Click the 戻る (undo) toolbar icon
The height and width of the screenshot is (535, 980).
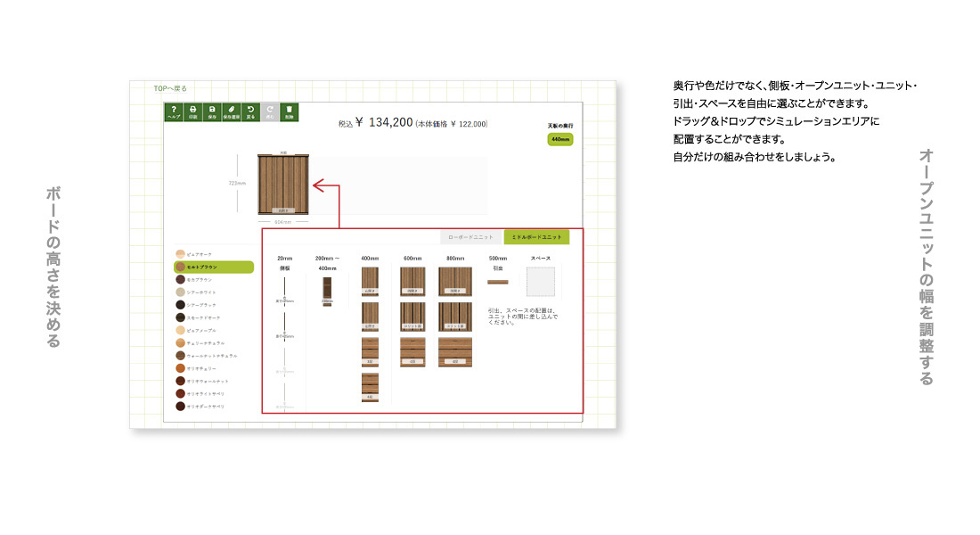tap(250, 112)
